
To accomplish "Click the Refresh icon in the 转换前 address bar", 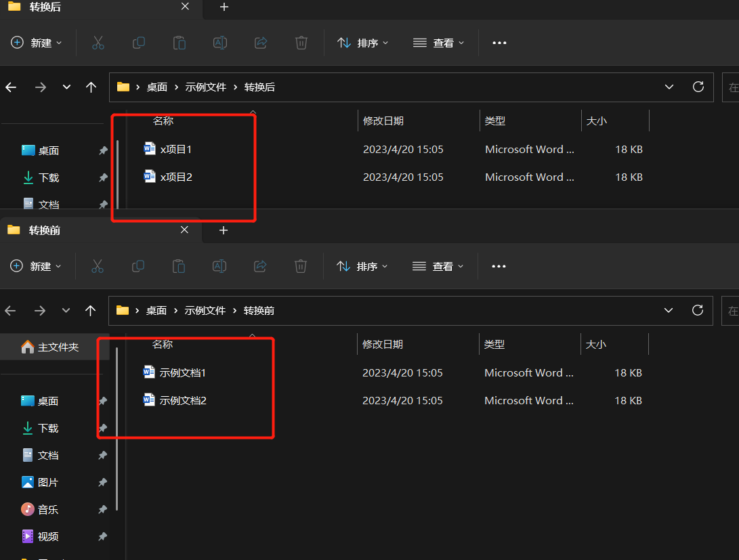I will click(x=698, y=310).
